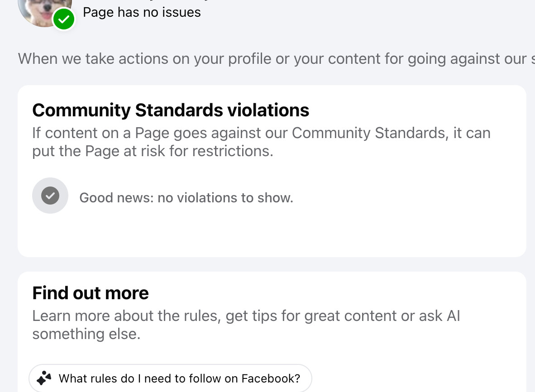
Task: Ask "What rules do I need to follow on Facebook?"
Action: (x=170, y=378)
